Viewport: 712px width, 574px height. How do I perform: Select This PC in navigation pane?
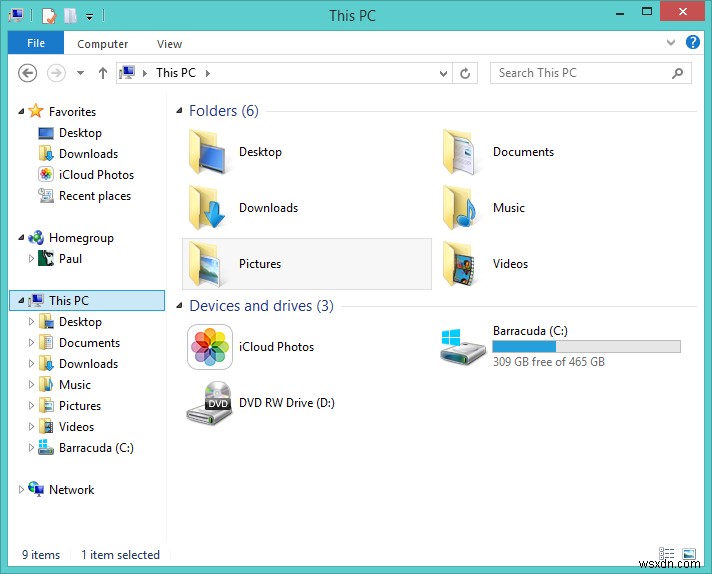pos(87,301)
